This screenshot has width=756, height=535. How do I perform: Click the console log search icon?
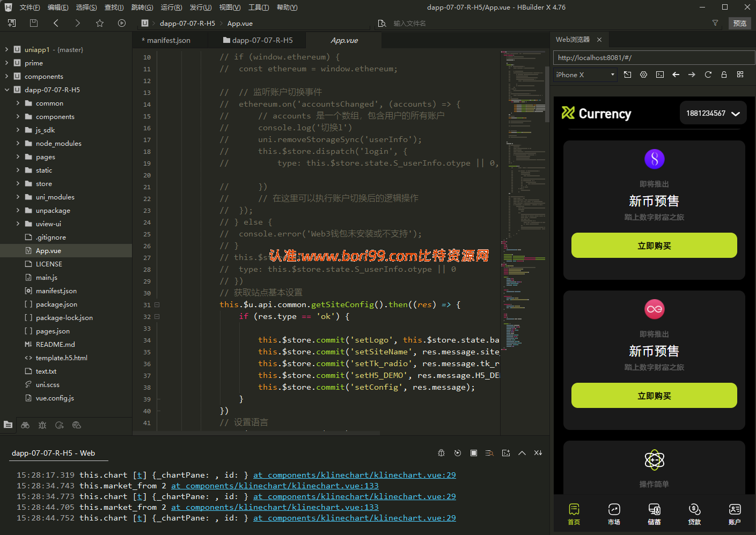[490, 453]
